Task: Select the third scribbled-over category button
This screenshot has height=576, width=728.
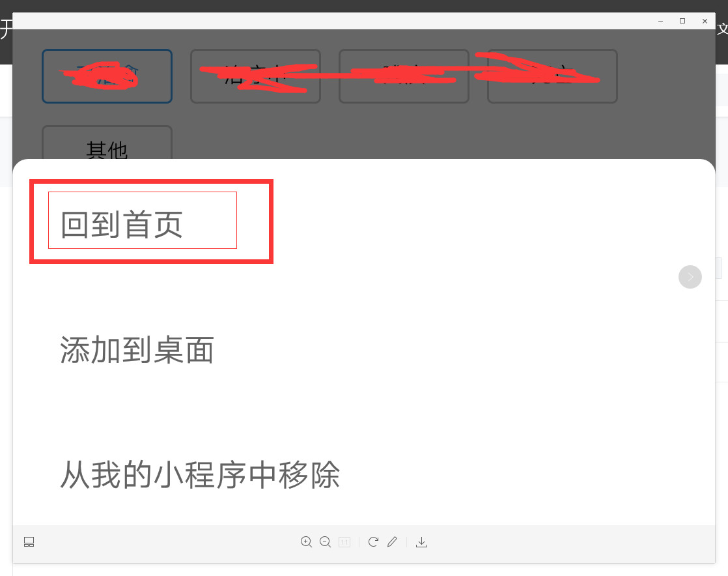Action: (404, 76)
